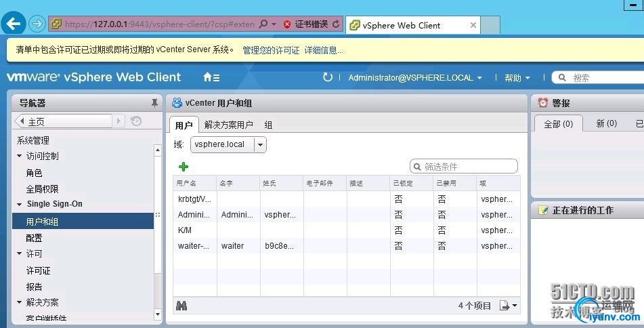Select the K/M user row

tap(347, 230)
